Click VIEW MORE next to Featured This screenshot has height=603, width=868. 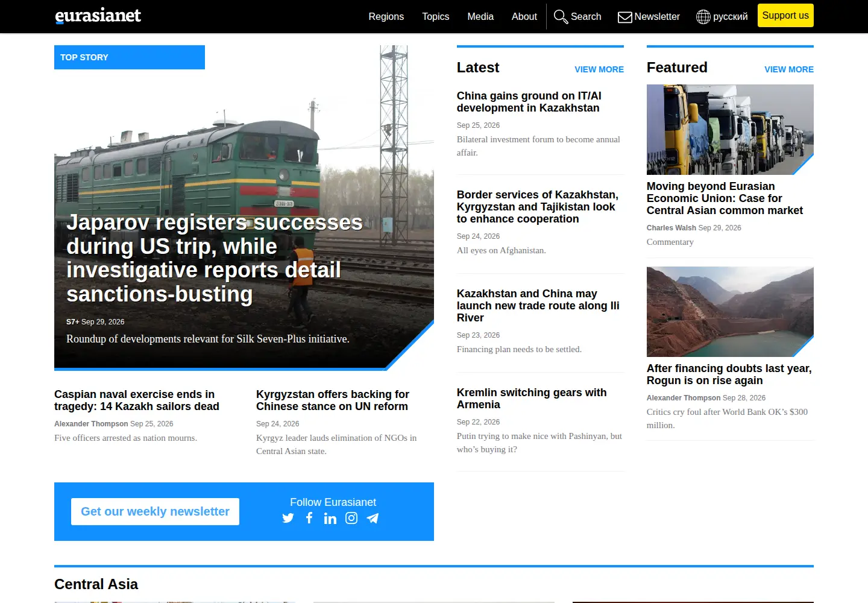(789, 69)
